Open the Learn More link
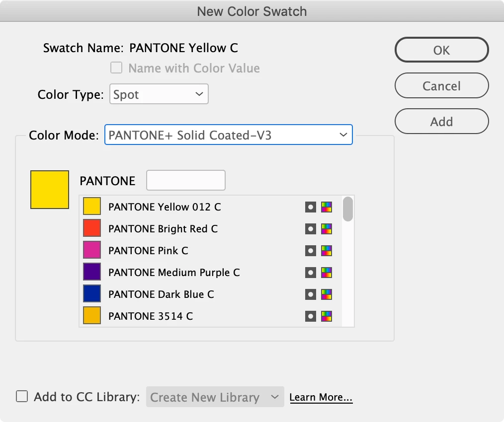This screenshot has height=422, width=504. pos(321,397)
